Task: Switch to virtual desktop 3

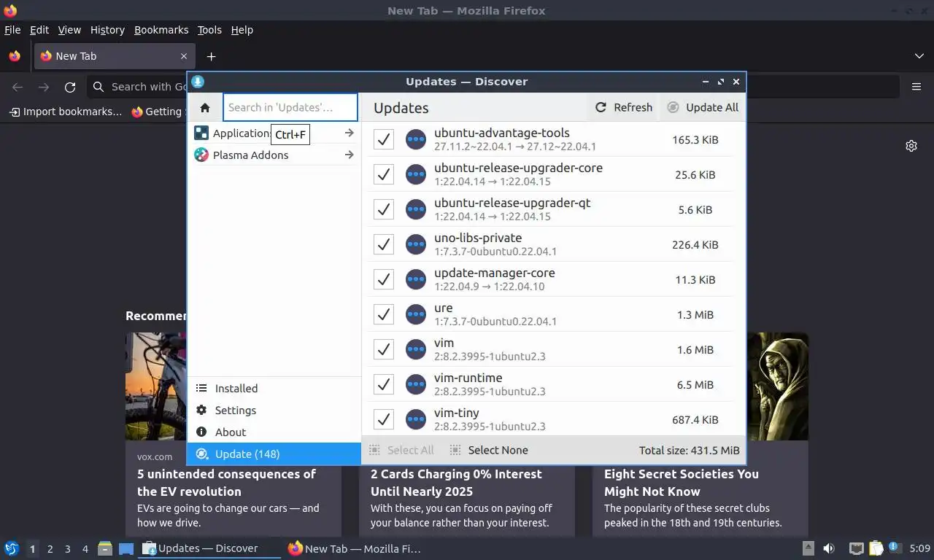Action: point(67,548)
